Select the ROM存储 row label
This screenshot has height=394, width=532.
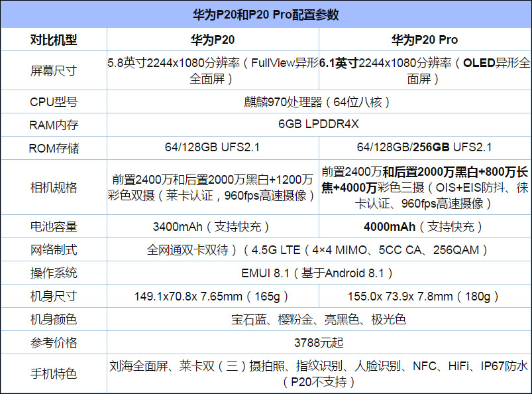54,148
